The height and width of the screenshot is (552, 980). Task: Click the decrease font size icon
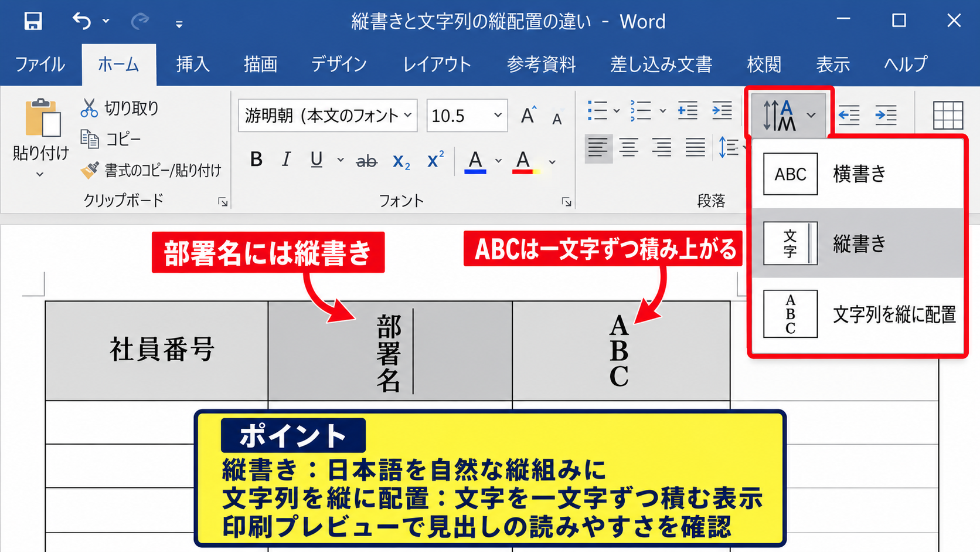557,119
